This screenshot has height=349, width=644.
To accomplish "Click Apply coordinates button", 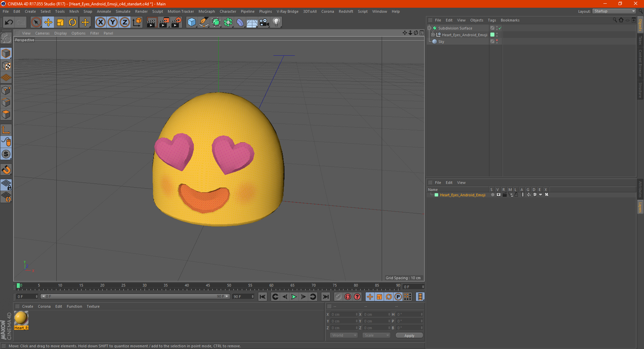I will point(409,336).
